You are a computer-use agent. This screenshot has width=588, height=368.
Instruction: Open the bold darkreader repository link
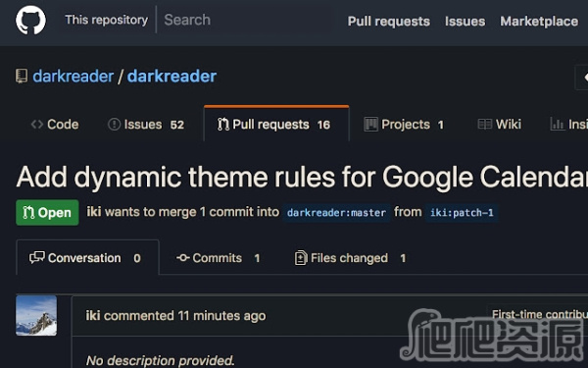click(x=171, y=77)
